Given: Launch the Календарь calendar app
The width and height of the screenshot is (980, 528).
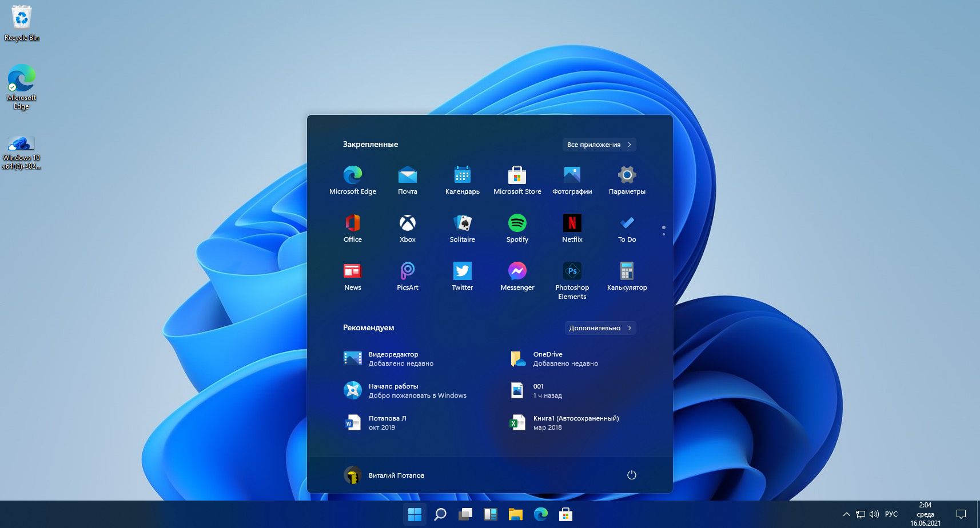Looking at the screenshot, I should 463,180.
